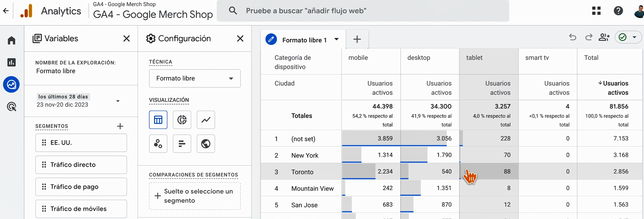Add a new segment with plus
Screen dimensions: 644x219
pyautogui.click(x=120, y=126)
